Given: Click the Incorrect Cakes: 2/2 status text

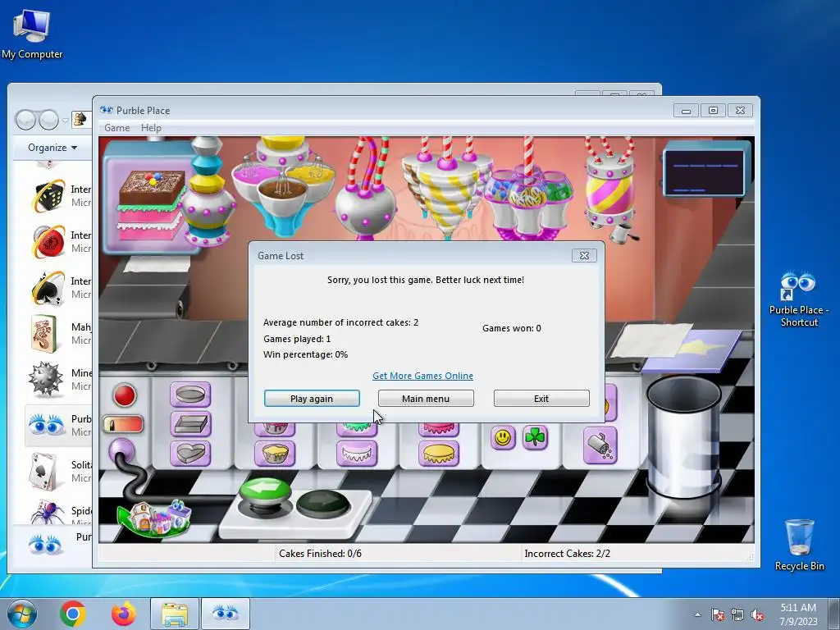Looking at the screenshot, I should (568, 554).
